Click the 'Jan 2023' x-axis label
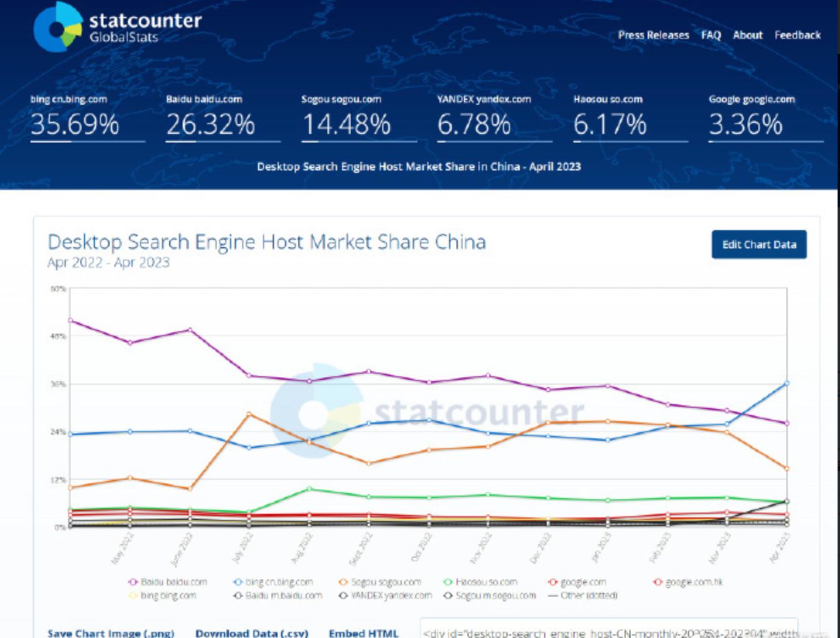Screen dimensions: 840x638 (x=601, y=547)
